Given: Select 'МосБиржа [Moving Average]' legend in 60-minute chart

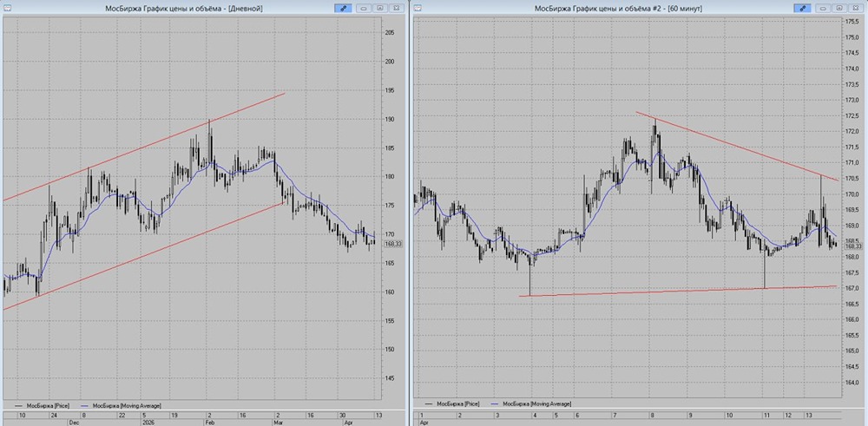Looking at the screenshot, I should [x=530, y=404].
